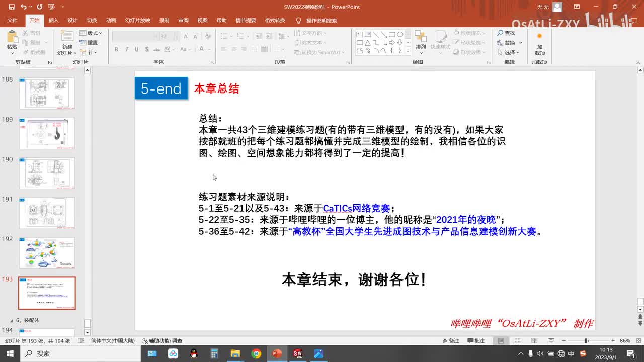The image size is (644, 362).
Task: Open the font size combo box showing 32
Action: pos(169,36)
